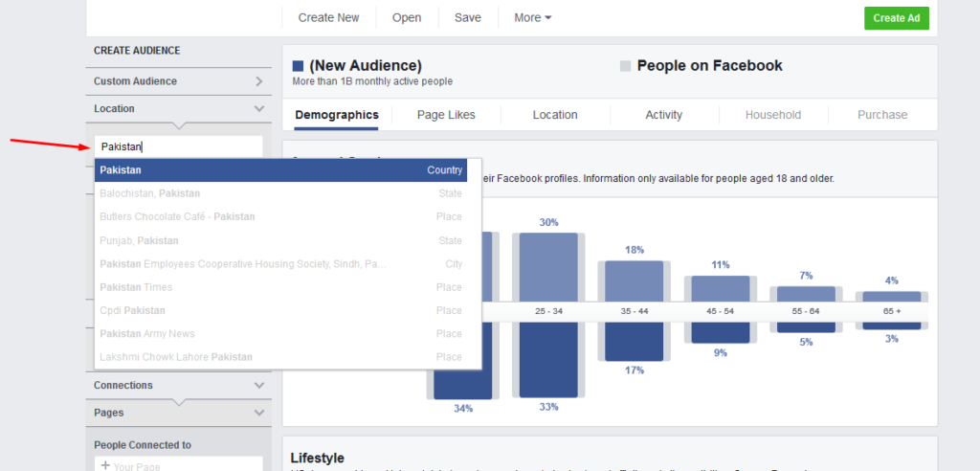The width and height of the screenshot is (980, 471).
Task: Click the Your Page input field
Action: pos(179,464)
